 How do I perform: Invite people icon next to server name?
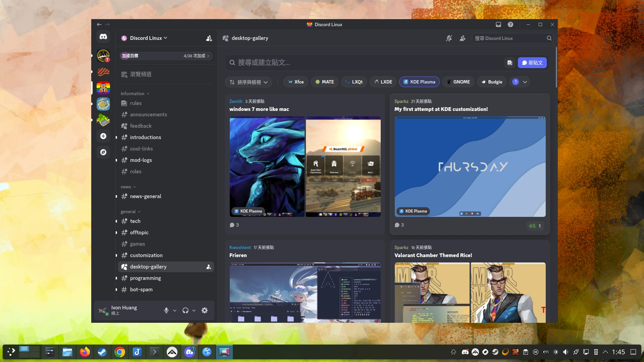209,38
